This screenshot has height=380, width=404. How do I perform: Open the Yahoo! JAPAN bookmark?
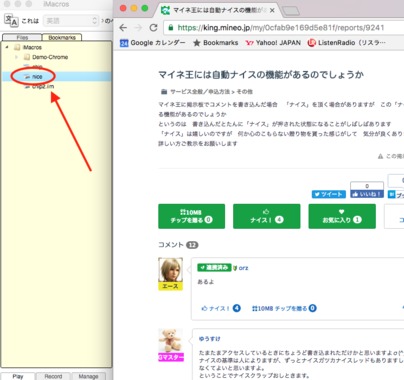273,43
